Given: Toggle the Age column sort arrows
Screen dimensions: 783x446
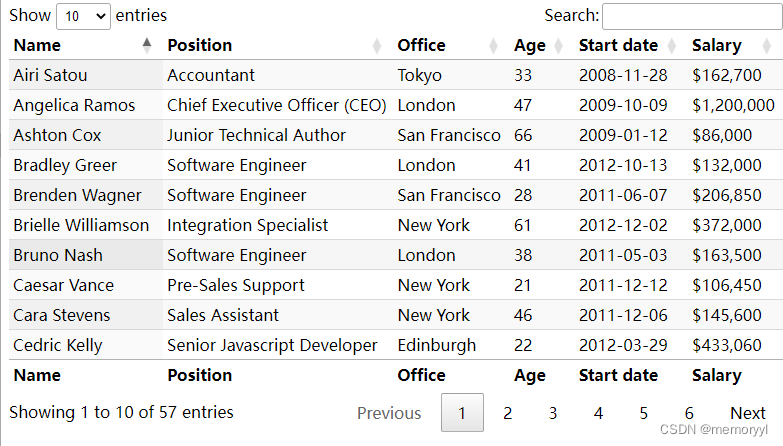Looking at the screenshot, I should coord(558,45).
